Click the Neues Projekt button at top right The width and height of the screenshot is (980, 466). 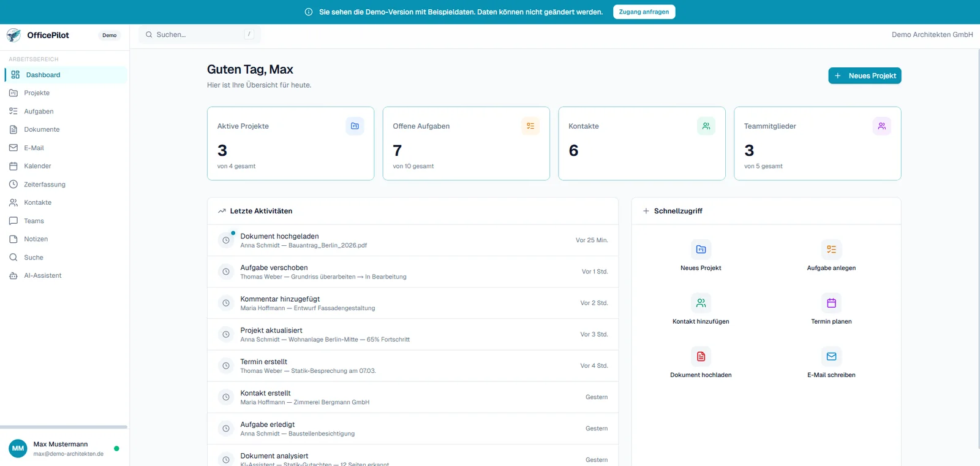[864, 75]
